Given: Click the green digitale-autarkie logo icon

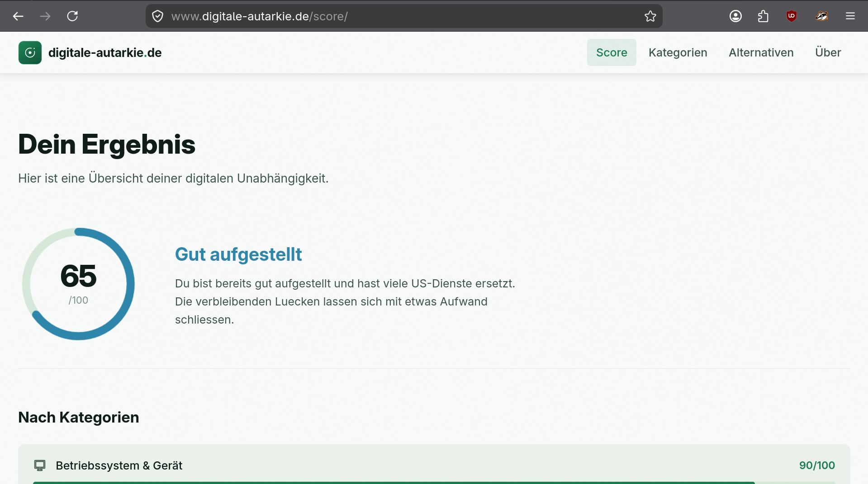Looking at the screenshot, I should tap(30, 52).
